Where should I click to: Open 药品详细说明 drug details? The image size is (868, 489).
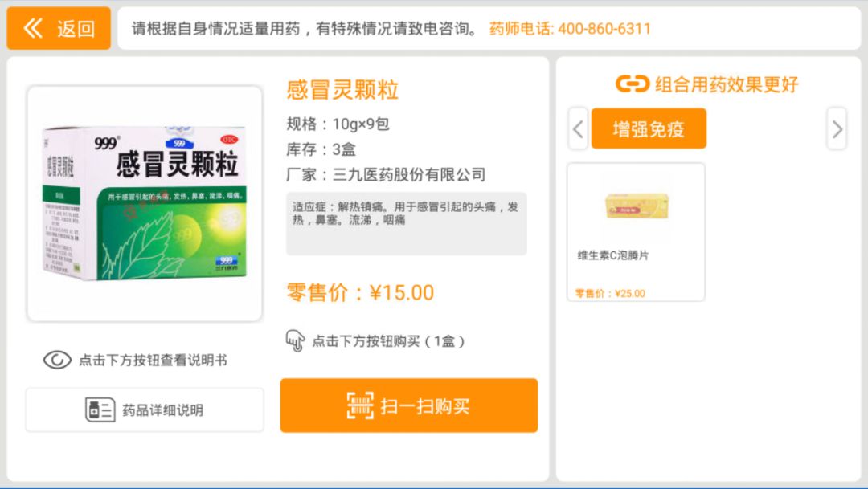145,410
